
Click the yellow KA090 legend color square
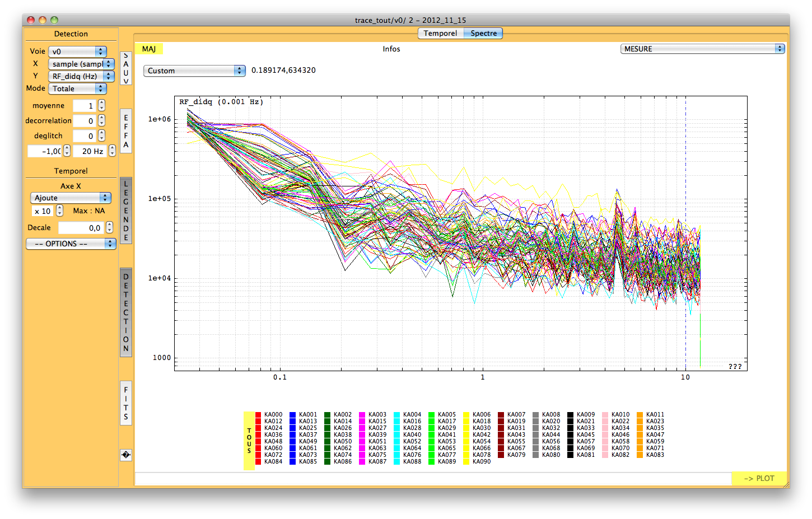click(x=466, y=462)
